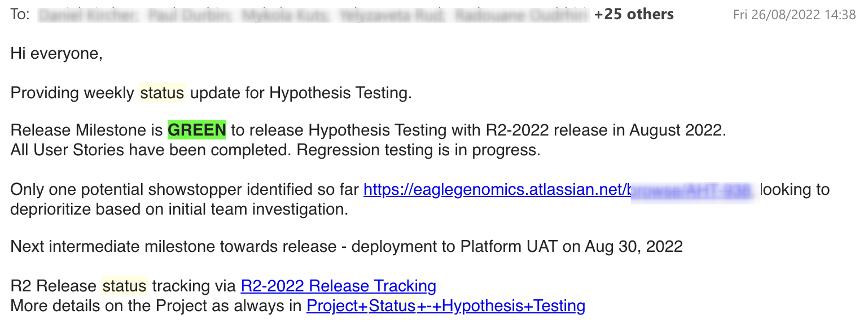Click the "Hi everyone," greeting line
Viewport: 868px width, 323px height.
(56, 54)
